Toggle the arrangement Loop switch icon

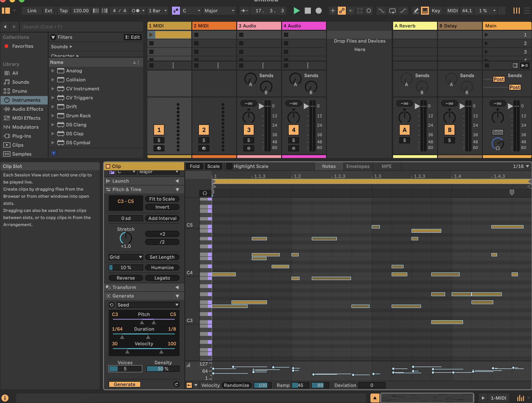click(x=392, y=11)
